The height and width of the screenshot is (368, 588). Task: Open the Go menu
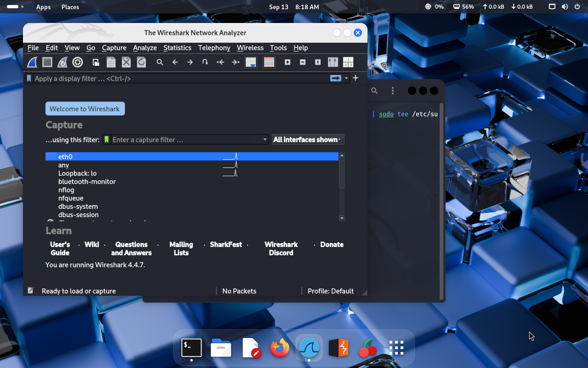[x=91, y=48]
